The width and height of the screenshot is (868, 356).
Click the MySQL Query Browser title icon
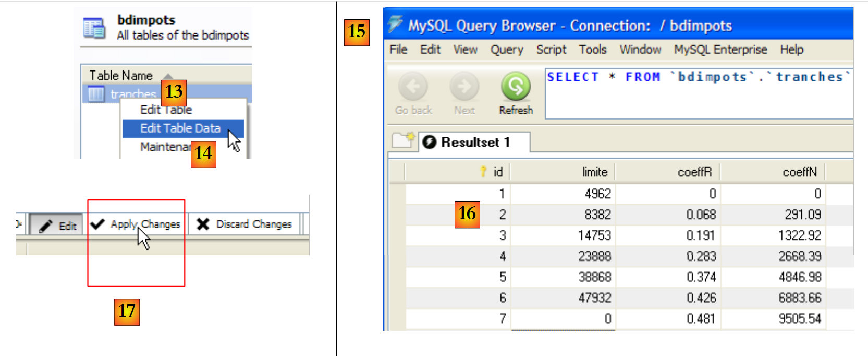pyautogui.click(x=396, y=24)
